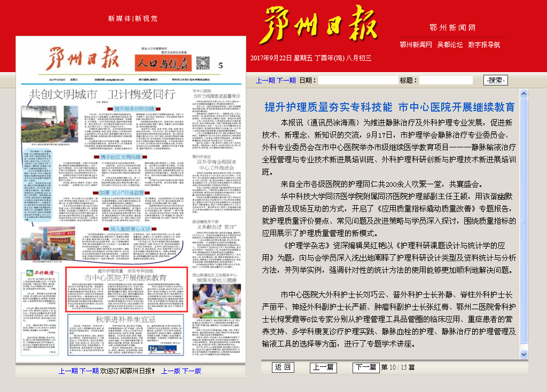Open the 吴都论坛 link
This screenshot has height=392, width=547.
[450, 45]
